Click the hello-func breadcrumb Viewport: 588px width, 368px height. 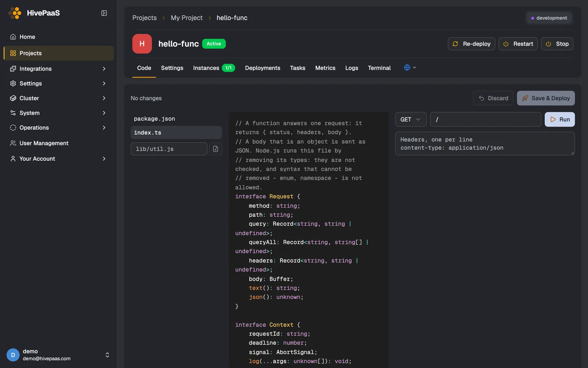(232, 18)
